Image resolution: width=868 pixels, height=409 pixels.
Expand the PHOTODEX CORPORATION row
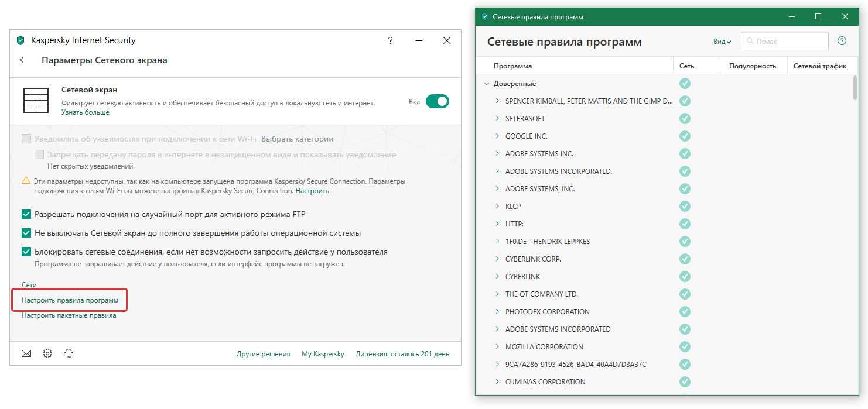[x=498, y=311]
